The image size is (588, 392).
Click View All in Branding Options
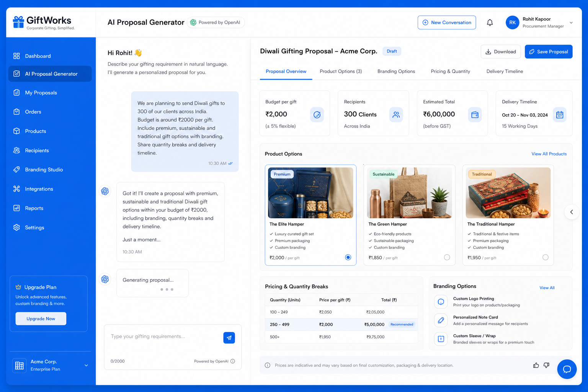point(547,288)
